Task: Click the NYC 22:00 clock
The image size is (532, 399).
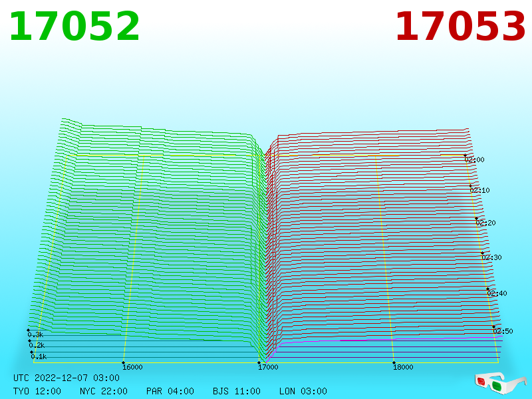Action: (104, 391)
